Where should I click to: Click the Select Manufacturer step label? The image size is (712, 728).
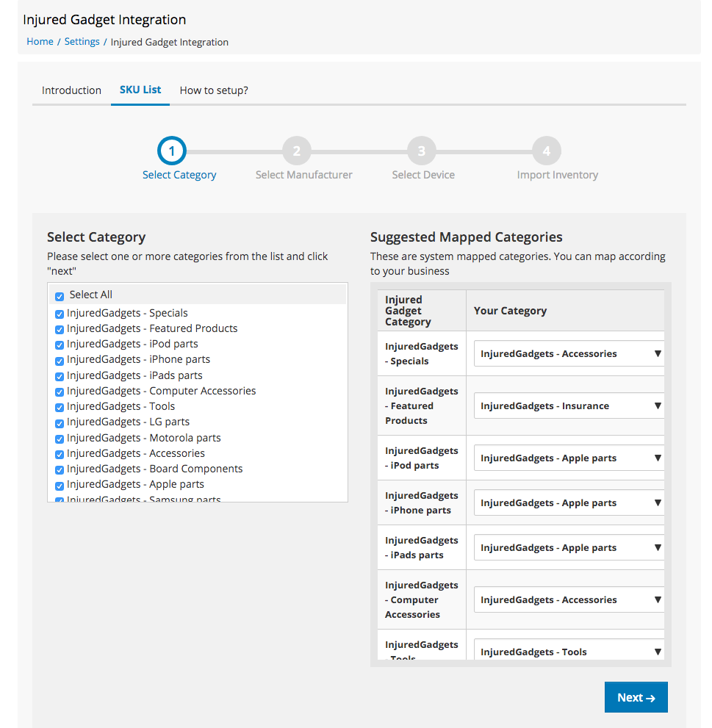click(x=303, y=175)
